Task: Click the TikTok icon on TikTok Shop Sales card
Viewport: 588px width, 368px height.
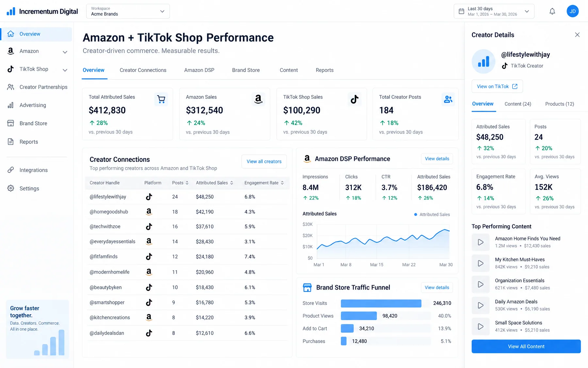Action: [x=354, y=99]
